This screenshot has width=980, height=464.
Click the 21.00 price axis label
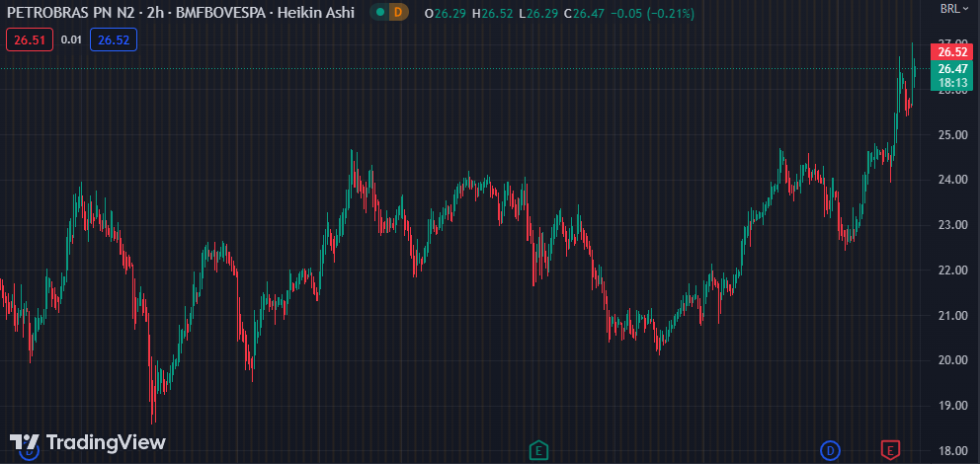[952, 315]
